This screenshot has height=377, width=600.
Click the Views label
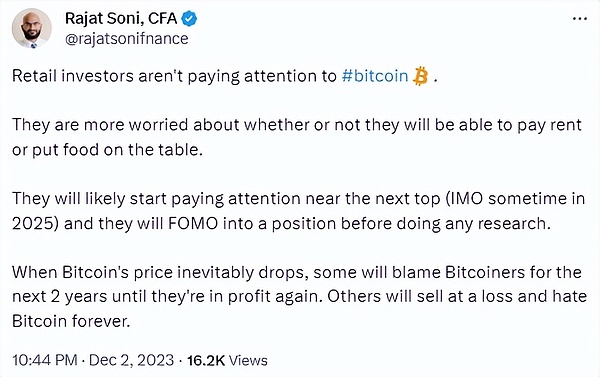click(248, 360)
